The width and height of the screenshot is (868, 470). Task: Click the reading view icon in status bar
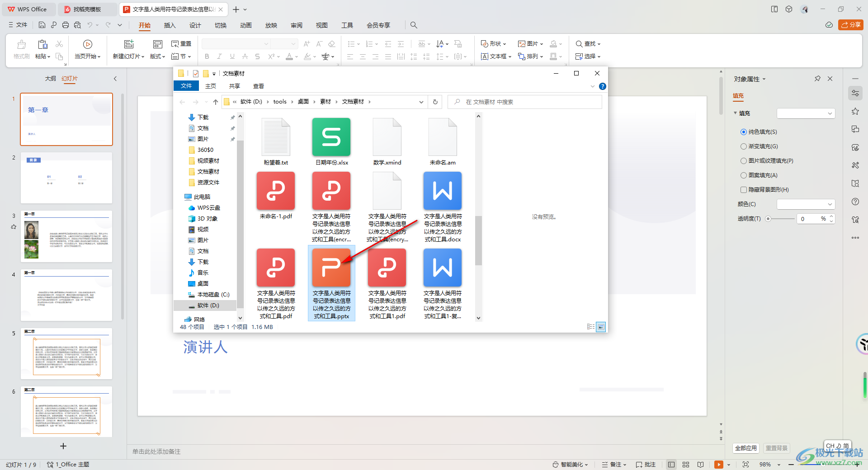click(x=700, y=465)
